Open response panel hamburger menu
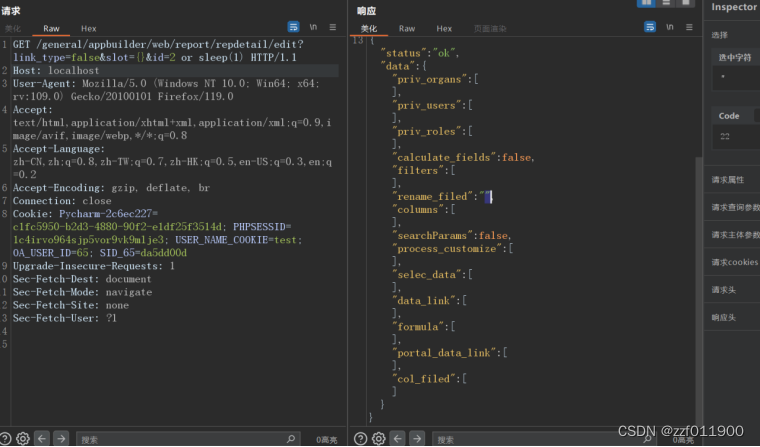Image resolution: width=760 pixels, height=447 pixels. [689, 27]
